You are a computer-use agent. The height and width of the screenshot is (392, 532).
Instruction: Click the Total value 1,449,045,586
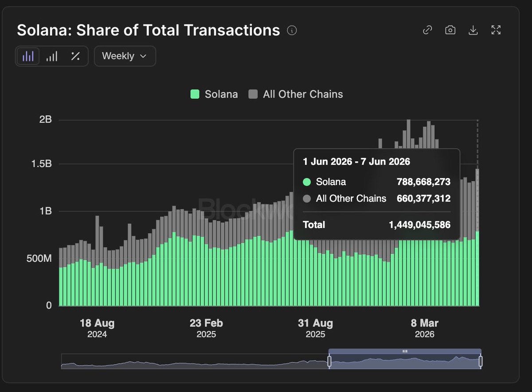[x=419, y=225]
